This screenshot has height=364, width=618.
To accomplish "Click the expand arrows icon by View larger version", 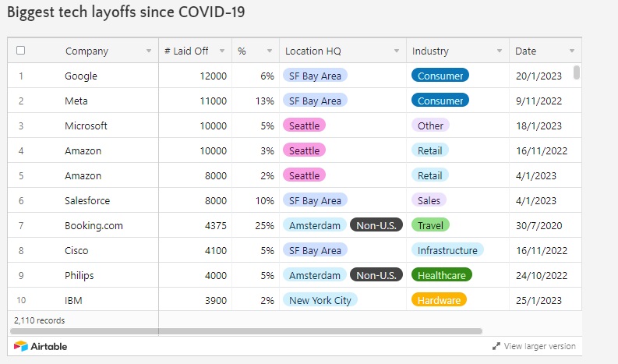I will tap(496, 346).
